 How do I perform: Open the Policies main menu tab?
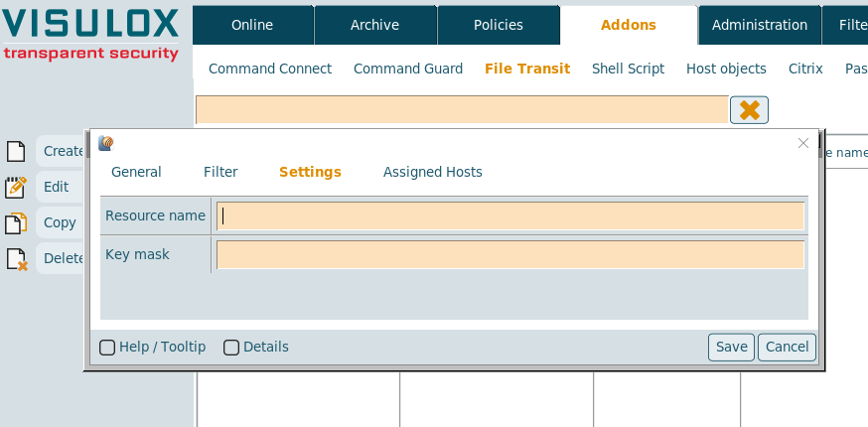pos(498,25)
